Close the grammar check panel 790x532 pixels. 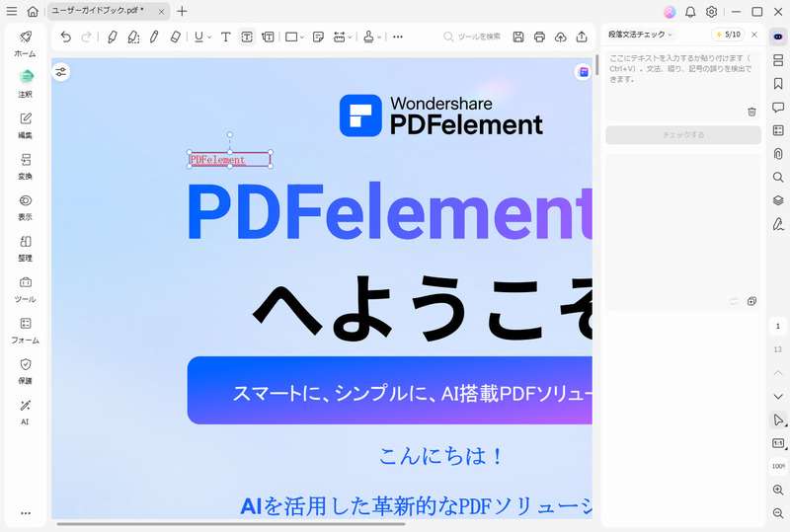click(754, 35)
